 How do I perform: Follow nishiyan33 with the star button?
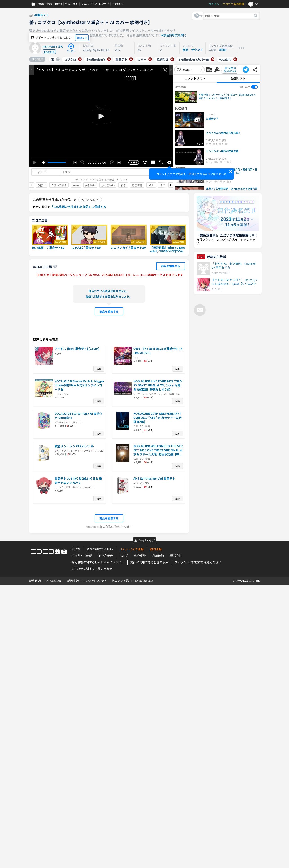pos(71,46)
